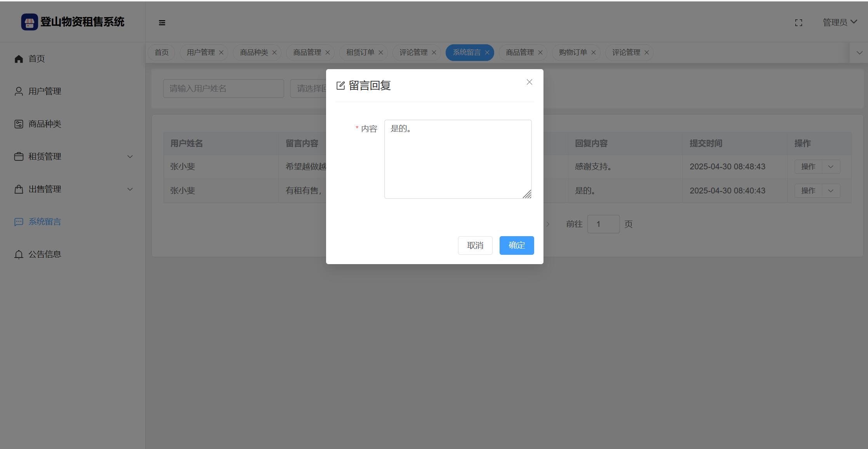Open 用户管理 in the sidebar
Screen dimensions: 868x449
[x=45, y=91]
